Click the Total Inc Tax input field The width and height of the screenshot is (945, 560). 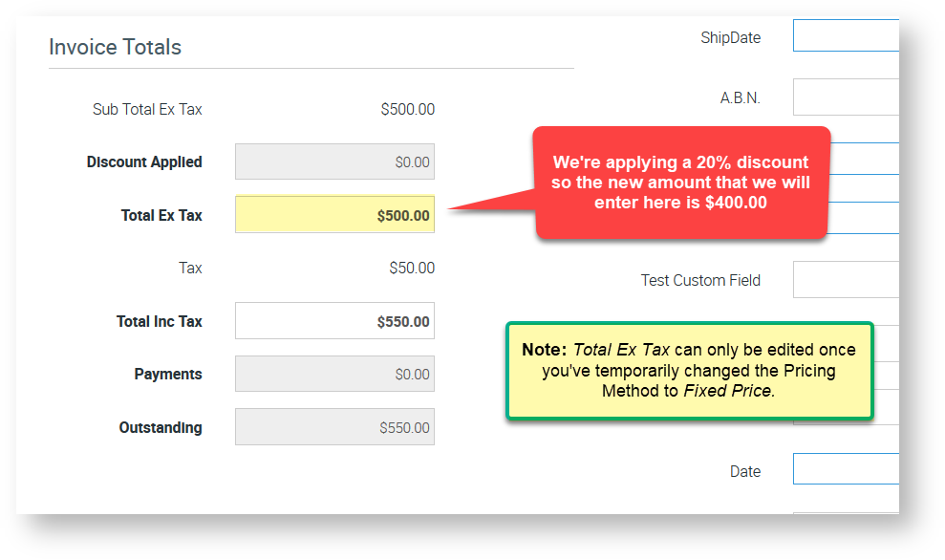[x=334, y=321]
